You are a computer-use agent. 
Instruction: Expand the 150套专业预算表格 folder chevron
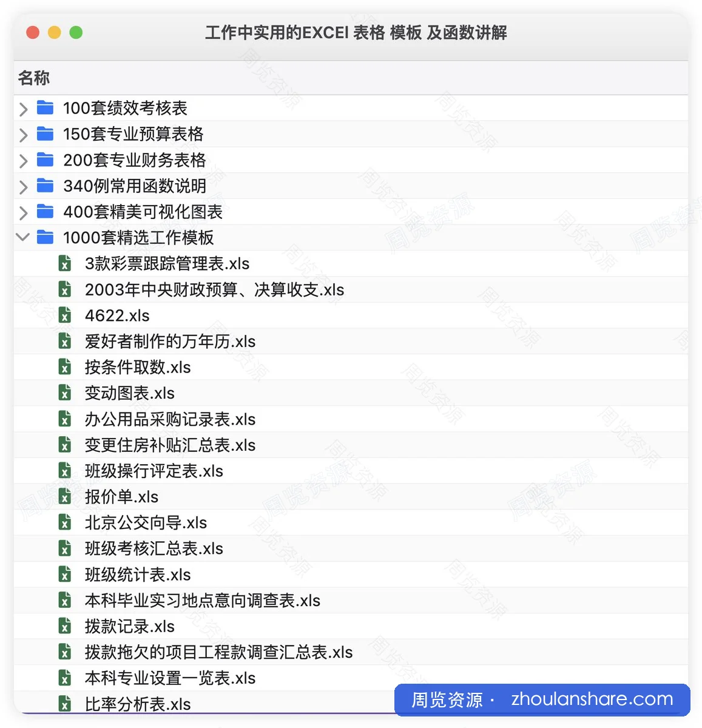(24, 135)
